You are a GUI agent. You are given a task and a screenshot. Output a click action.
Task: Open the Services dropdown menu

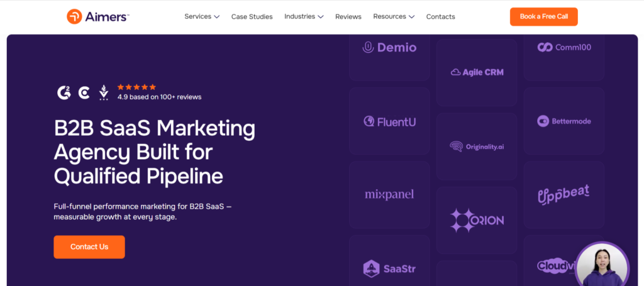click(202, 16)
